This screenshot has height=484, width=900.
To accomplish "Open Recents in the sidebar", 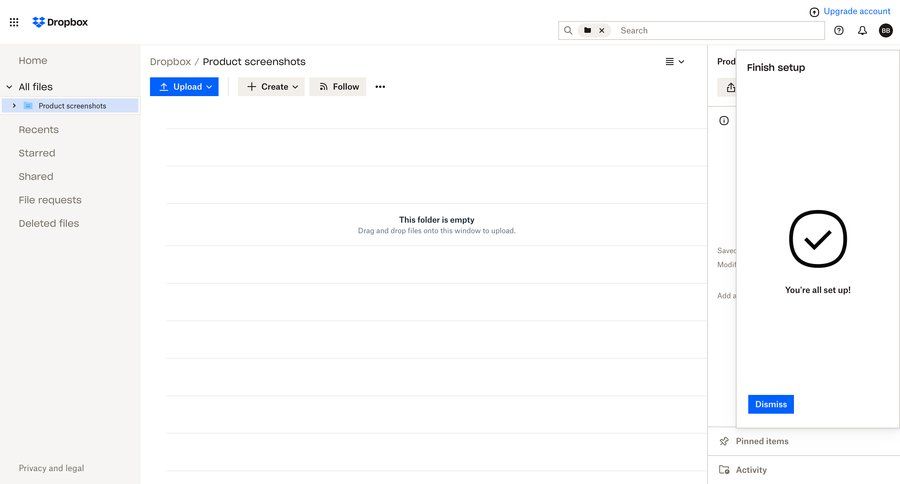I will click(x=38, y=130).
